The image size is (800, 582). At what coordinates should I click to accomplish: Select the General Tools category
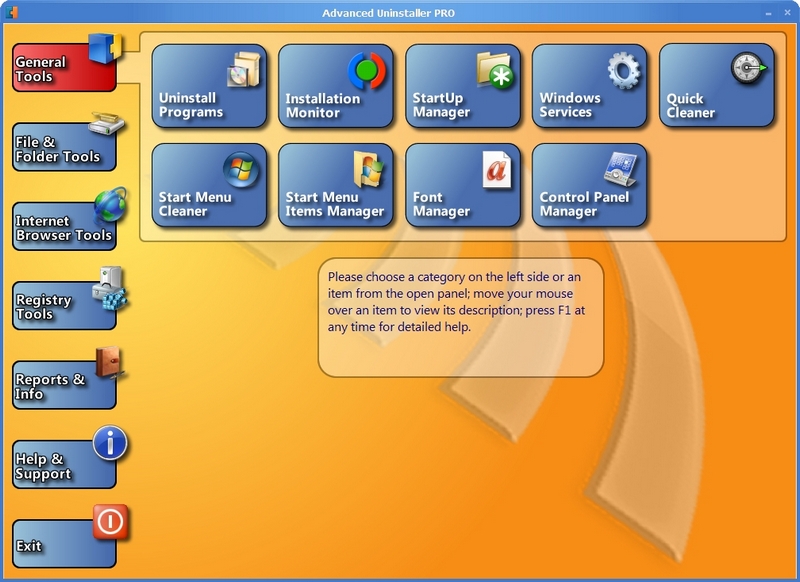[x=64, y=67]
